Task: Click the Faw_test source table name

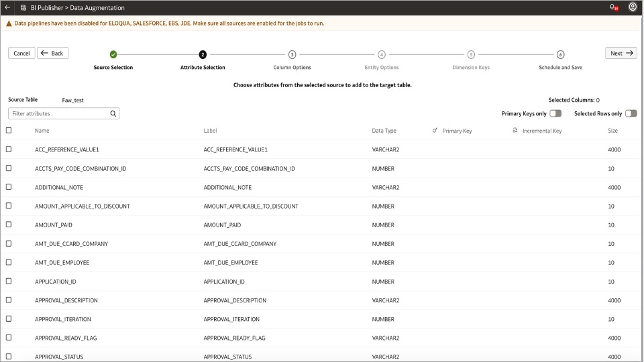Action: pos(72,100)
